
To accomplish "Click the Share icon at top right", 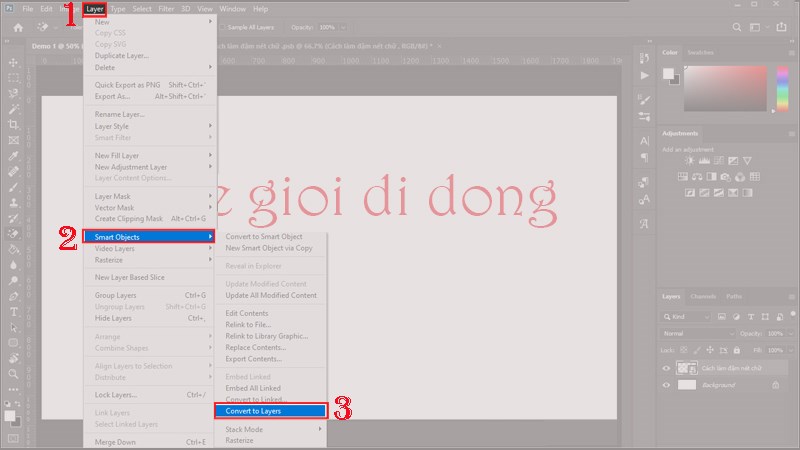I will pyautogui.click(x=781, y=27).
